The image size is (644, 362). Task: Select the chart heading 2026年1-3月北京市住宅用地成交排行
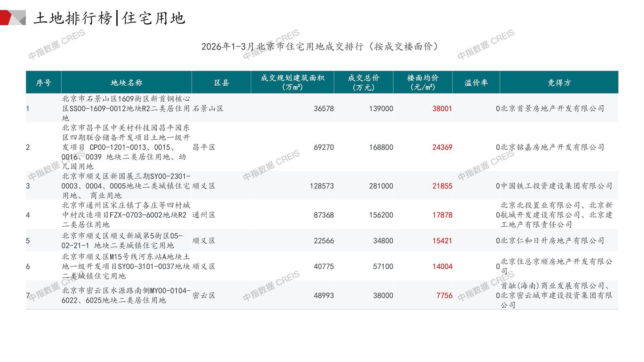(x=320, y=47)
